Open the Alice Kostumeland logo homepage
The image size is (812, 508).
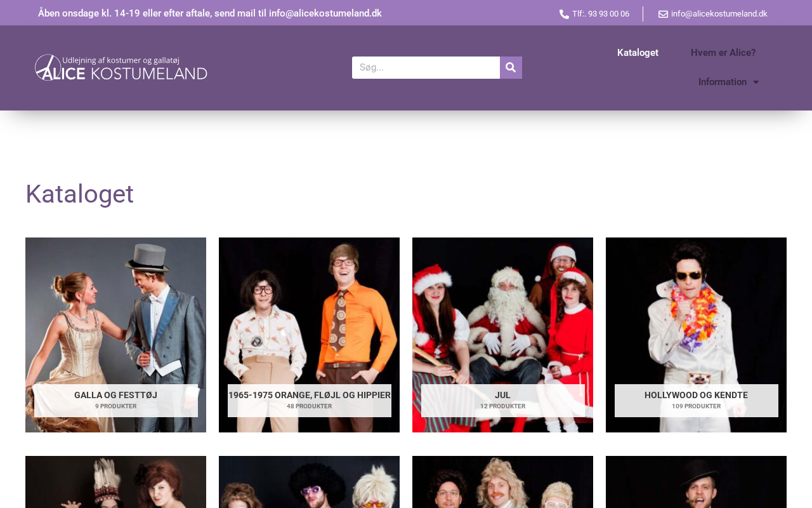click(121, 67)
